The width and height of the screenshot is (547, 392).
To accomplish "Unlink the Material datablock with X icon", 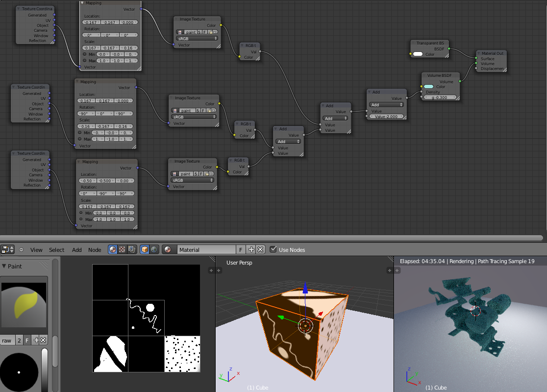I will pyautogui.click(x=260, y=249).
